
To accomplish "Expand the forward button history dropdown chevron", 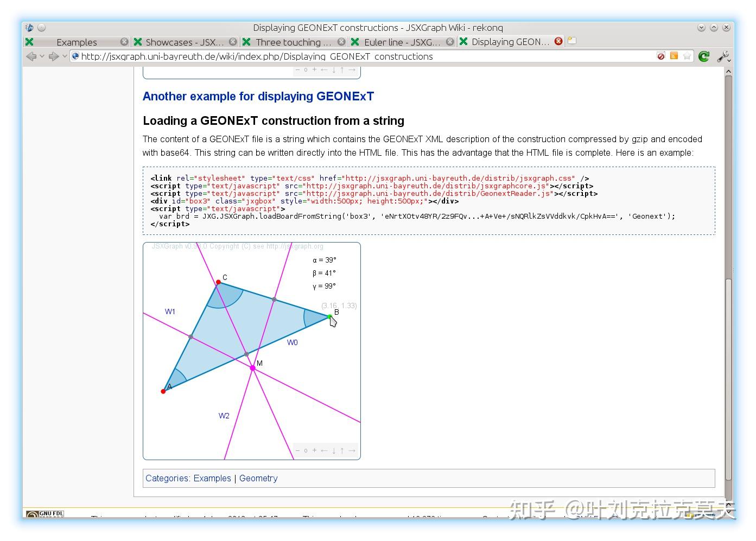I will coord(65,56).
